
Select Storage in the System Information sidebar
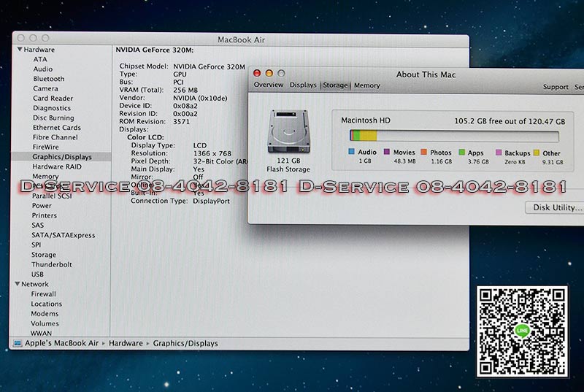click(44, 255)
